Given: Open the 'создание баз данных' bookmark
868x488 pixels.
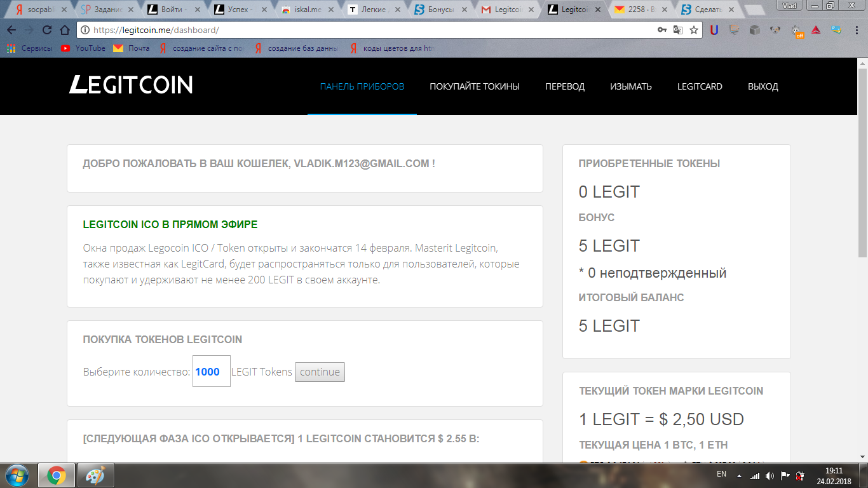Looking at the screenshot, I should pyautogui.click(x=297, y=48).
